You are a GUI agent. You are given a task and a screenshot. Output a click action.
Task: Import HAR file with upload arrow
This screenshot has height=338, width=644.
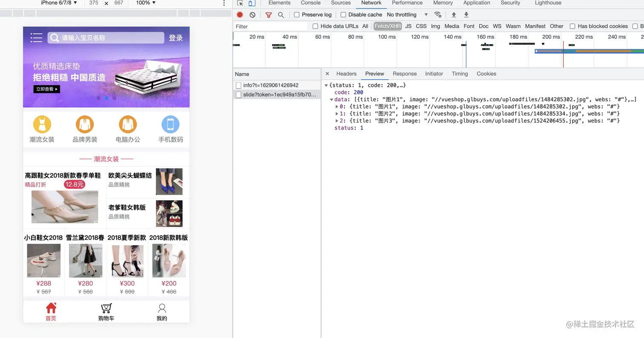click(x=454, y=14)
